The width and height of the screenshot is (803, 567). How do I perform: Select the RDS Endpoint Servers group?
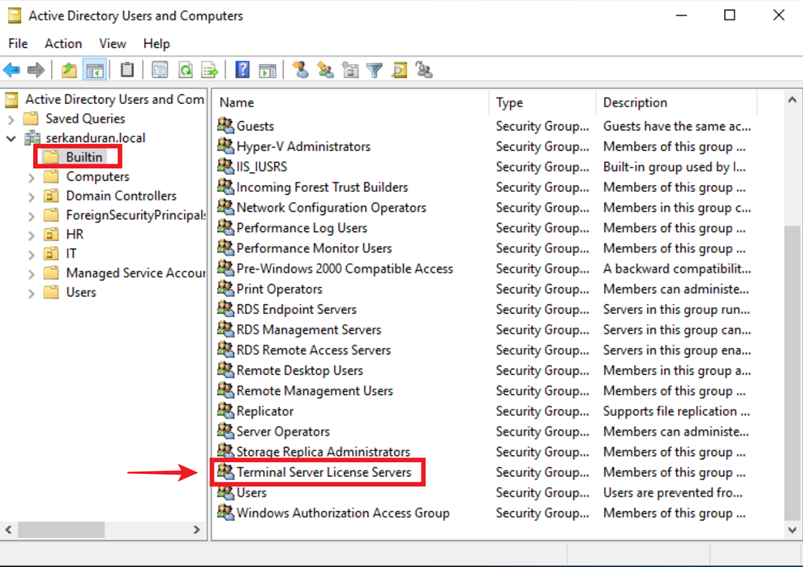click(x=297, y=309)
